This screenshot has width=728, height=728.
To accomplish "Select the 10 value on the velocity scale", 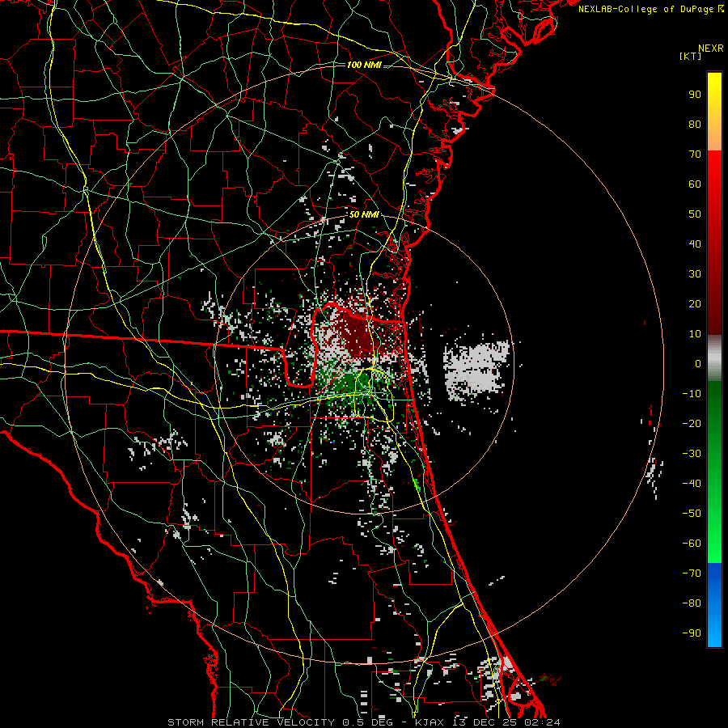I will click(695, 334).
